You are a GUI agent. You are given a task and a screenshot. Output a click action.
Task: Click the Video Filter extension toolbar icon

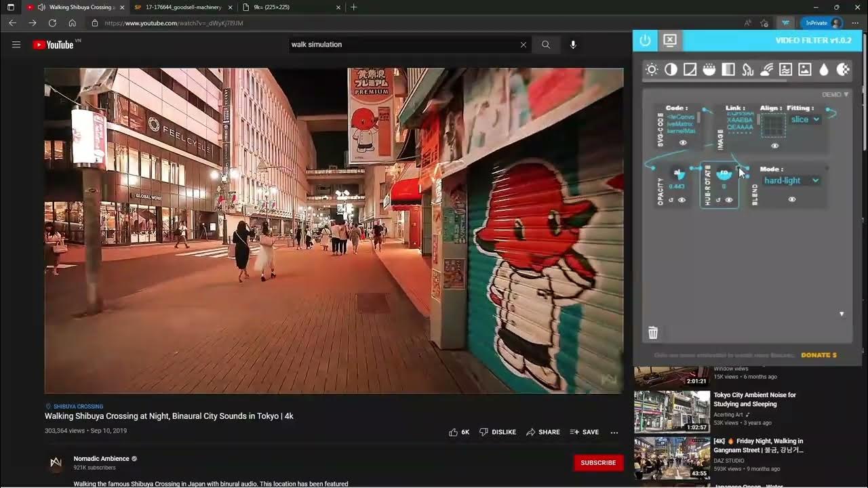point(785,23)
